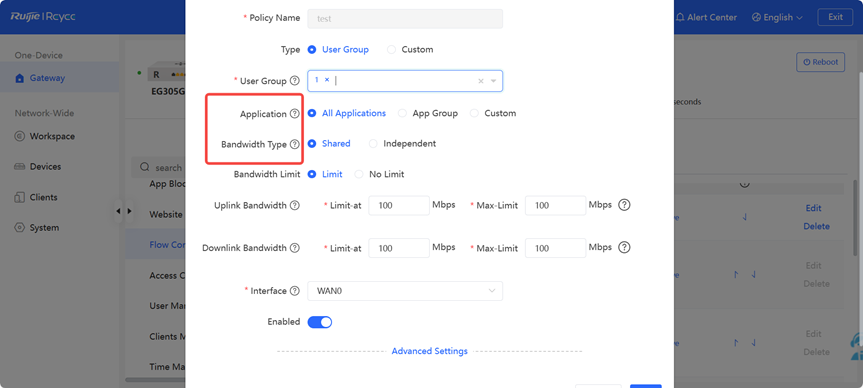Choose Independent bandwidth type
This screenshot has height=388, width=863.
point(373,144)
